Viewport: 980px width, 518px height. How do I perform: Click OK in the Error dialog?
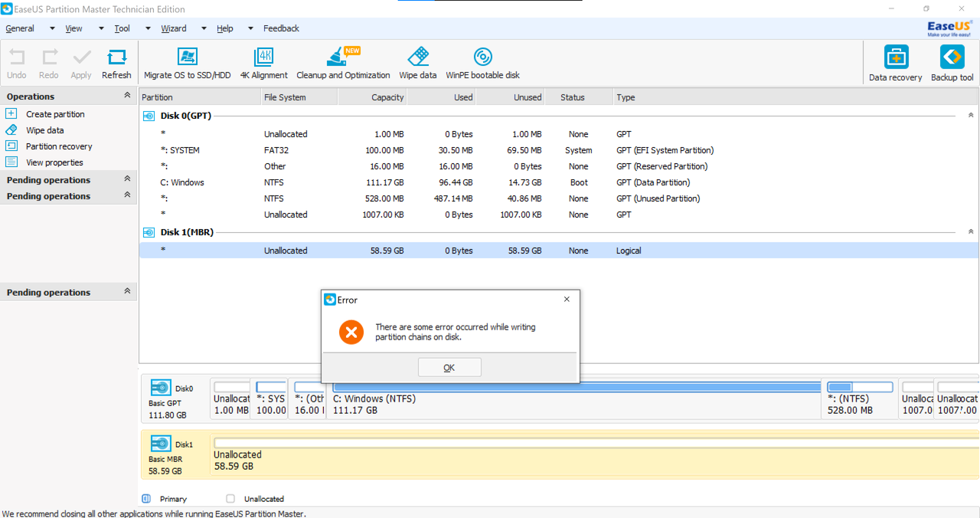(x=449, y=367)
